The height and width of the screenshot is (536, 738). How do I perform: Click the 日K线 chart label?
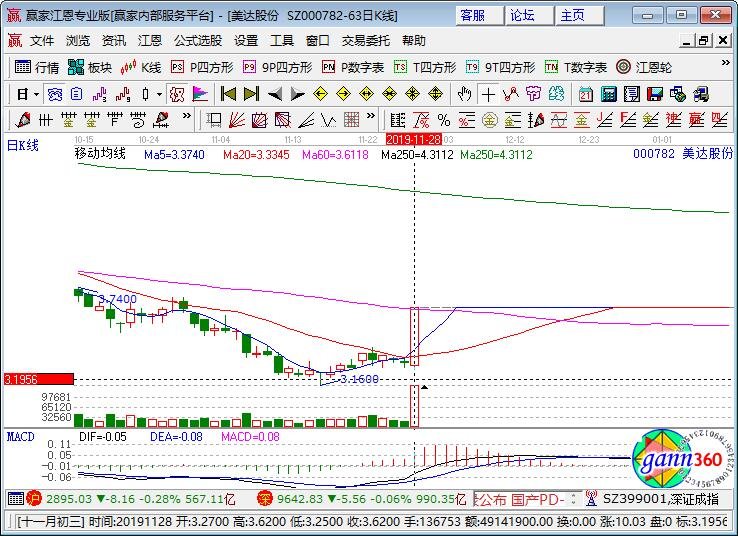[x=23, y=145]
